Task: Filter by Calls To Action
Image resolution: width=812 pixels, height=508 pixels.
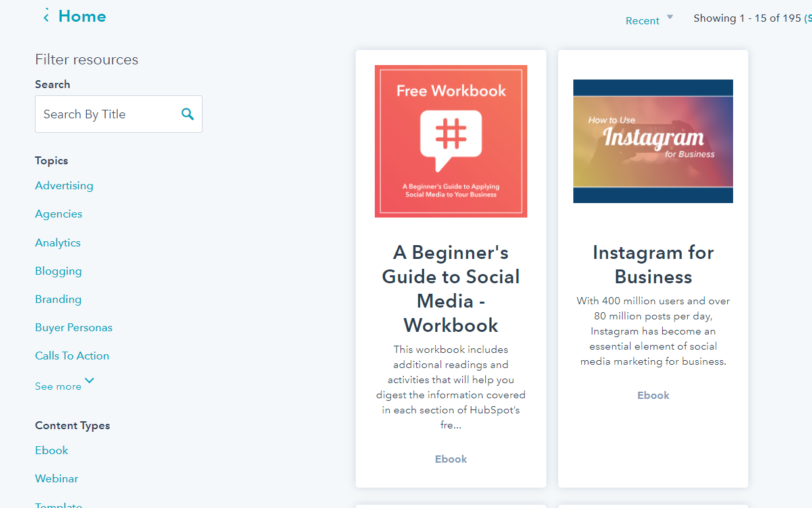Action: point(72,356)
